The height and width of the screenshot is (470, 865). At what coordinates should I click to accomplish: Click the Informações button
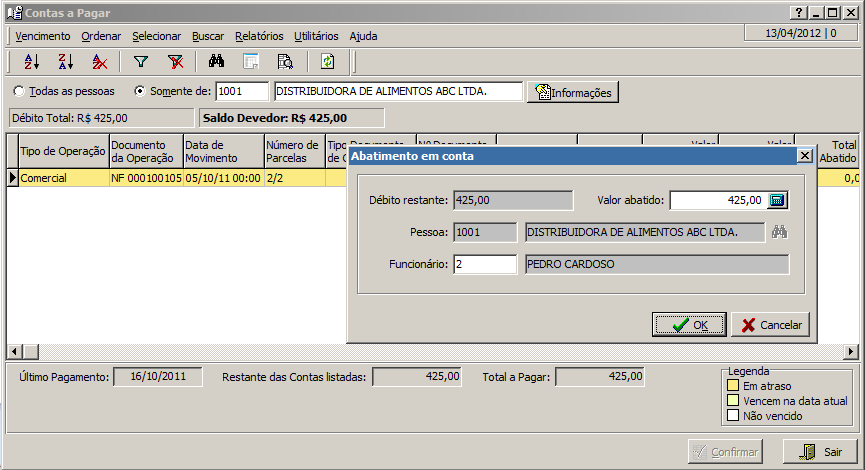pyautogui.click(x=573, y=92)
